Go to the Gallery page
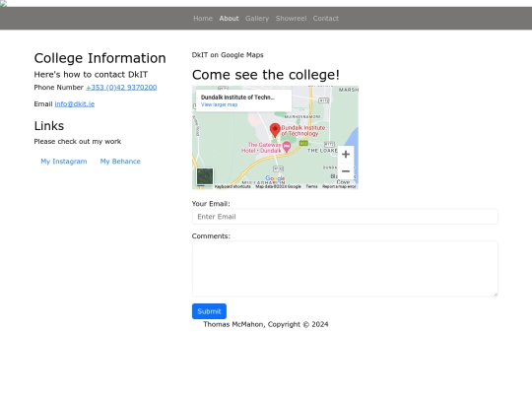Image resolution: width=532 pixels, height=399 pixels. [257, 19]
